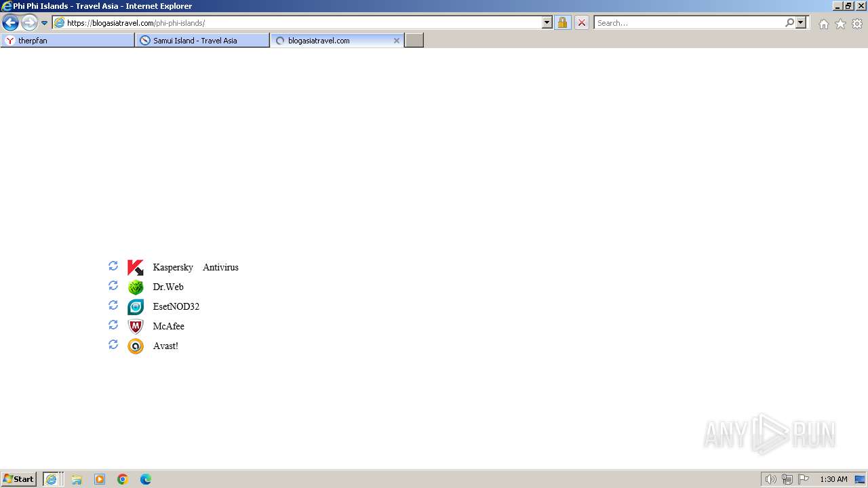868x488 pixels.
Task: Click the network tray icon
Action: [787, 479]
